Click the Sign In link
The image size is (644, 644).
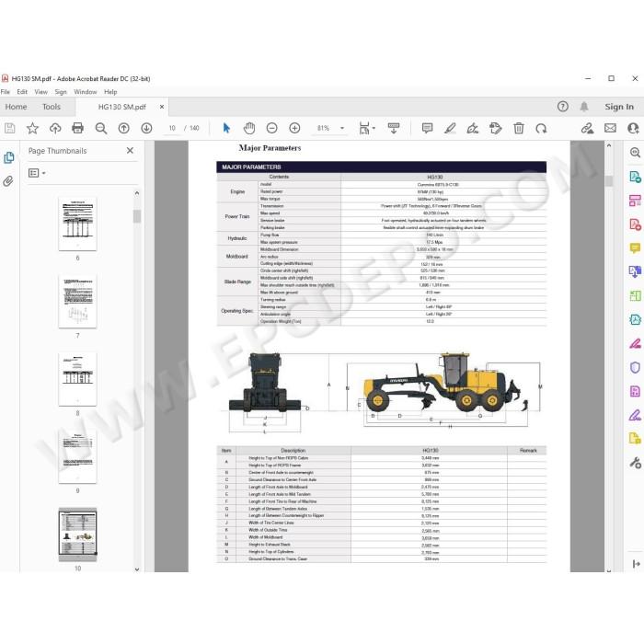click(x=619, y=107)
